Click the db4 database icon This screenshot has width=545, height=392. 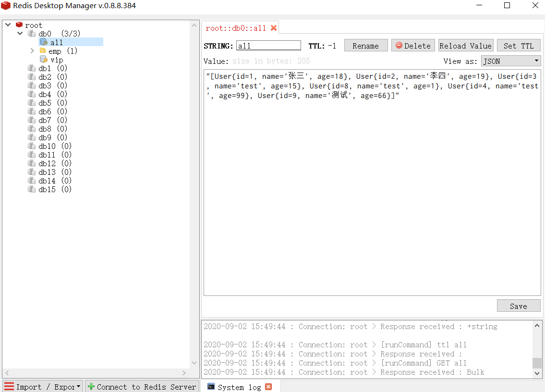pyautogui.click(x=32, y=94)
